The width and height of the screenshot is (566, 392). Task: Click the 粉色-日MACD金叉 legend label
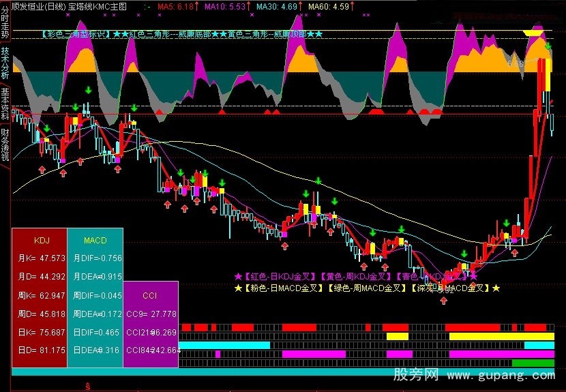tap(284, 288)
